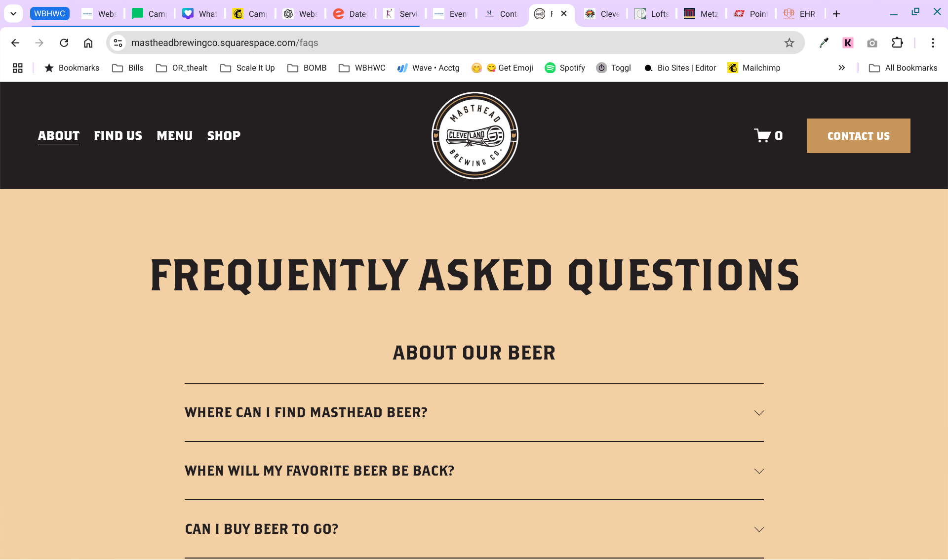Screen dimensions: 948x560
Task: Open the tab search dropdown arrow
Action: 13,14
